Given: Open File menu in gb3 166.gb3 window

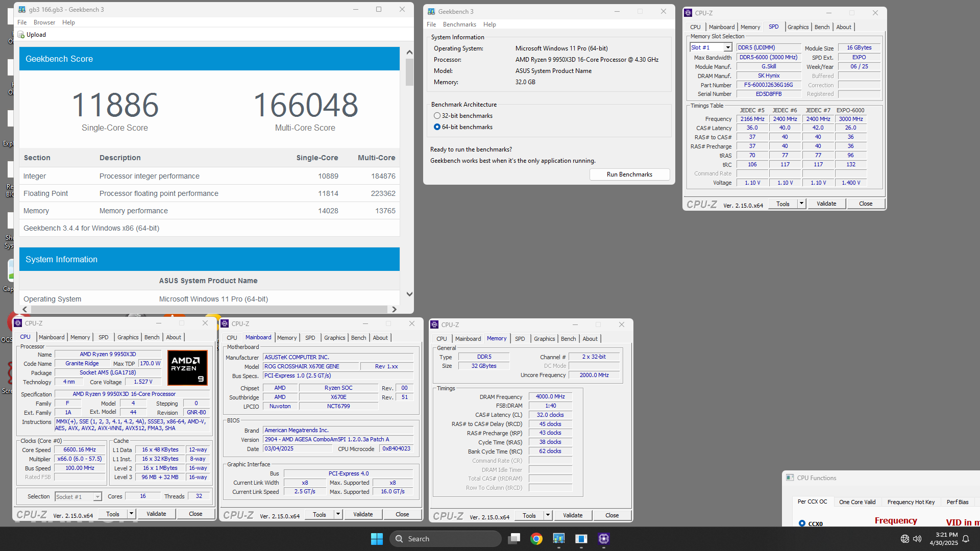Looking at the screenshot, I should (22, 22).
